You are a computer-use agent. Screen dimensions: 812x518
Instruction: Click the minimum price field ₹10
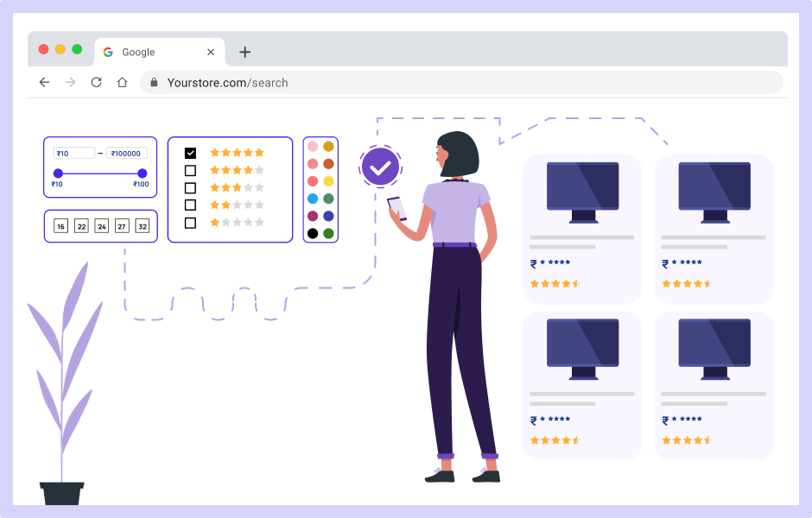tap(74, 153)
